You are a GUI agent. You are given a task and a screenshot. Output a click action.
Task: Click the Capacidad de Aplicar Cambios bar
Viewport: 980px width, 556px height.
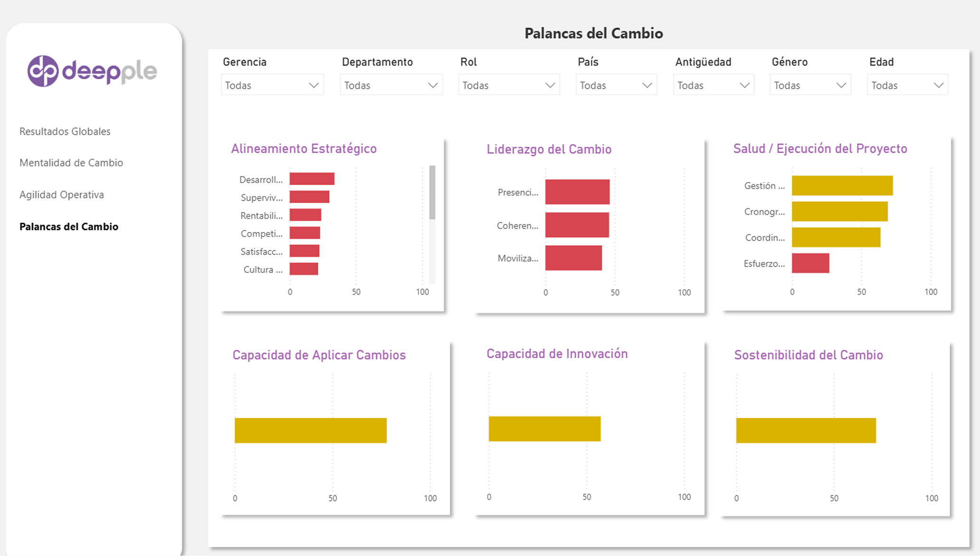tap(311, 430)
